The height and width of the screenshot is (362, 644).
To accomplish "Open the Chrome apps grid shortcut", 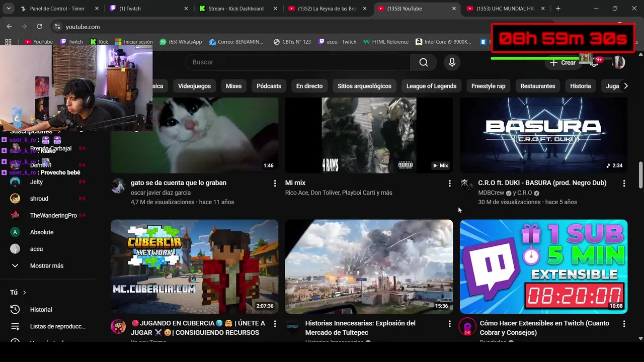I will (x=8, y=42).
